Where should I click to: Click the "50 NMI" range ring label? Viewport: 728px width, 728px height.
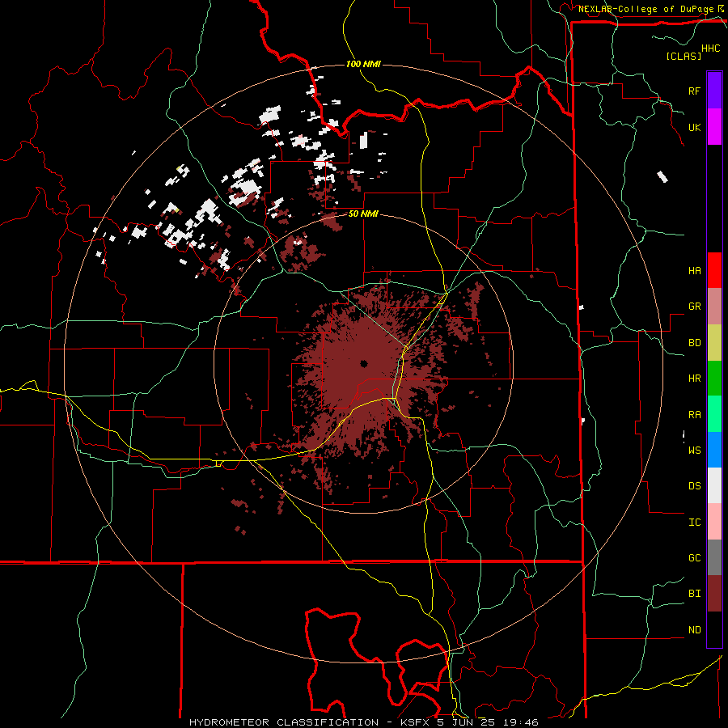[x=363, y=214]
